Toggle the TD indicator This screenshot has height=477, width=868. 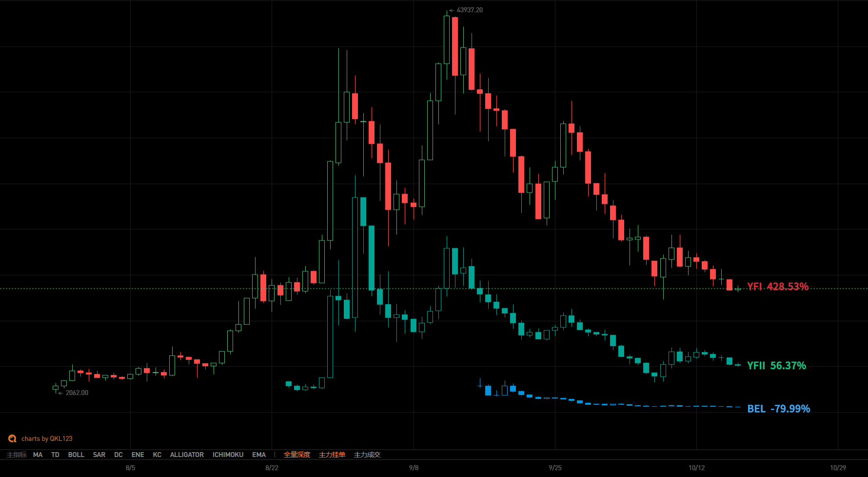click(55, 455)
